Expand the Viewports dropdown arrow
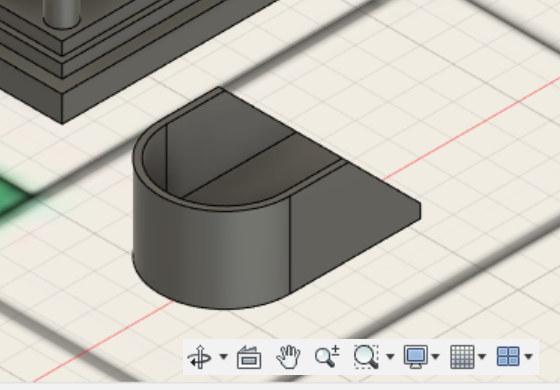Screen dimensions: 560x390 (529, 356)
